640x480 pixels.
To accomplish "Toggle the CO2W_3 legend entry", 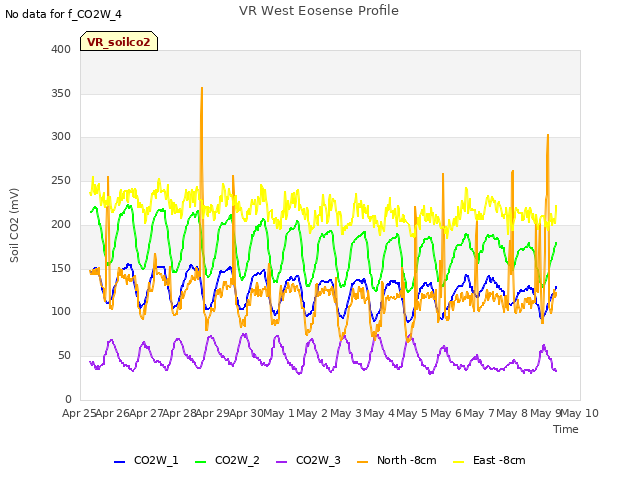I will 309,460.
